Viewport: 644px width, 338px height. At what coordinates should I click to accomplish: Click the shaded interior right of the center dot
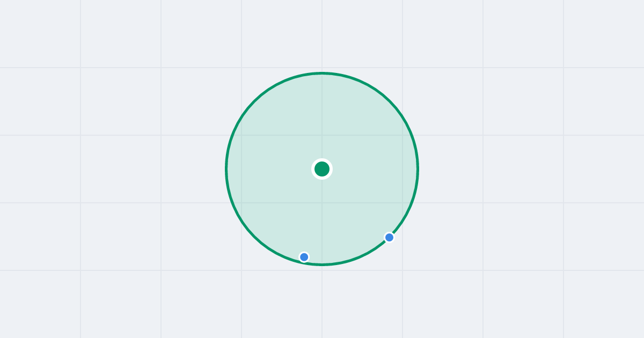click(x=376, y=169)
